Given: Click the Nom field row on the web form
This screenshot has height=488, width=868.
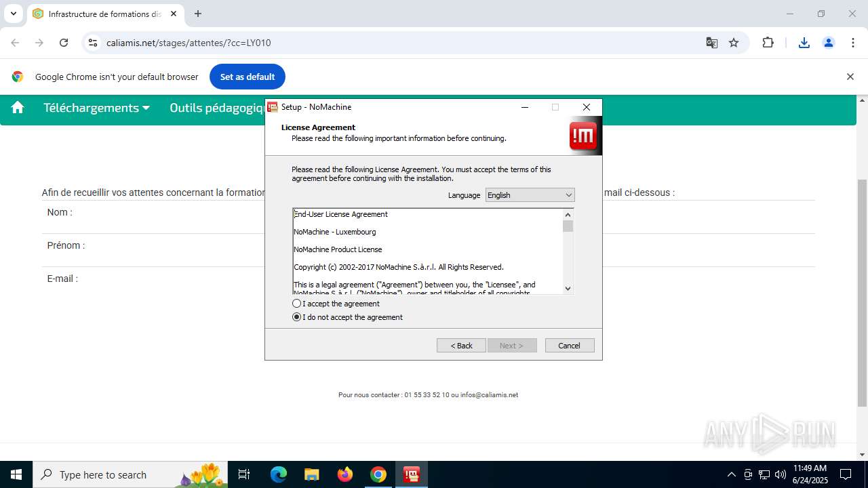Looking at the screenshot, I should [x=429, y=217].
